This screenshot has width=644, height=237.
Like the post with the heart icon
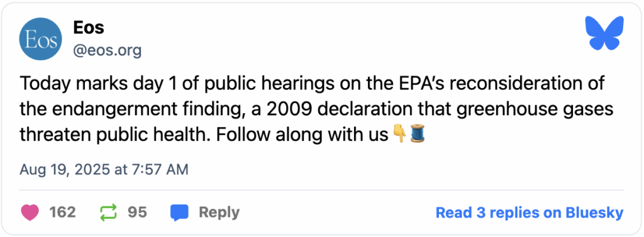30,212
